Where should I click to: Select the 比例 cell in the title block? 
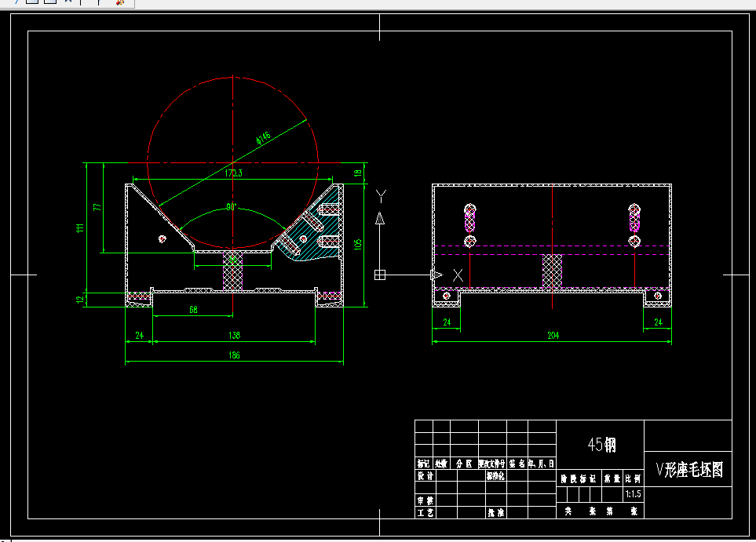tap(633, 478)
